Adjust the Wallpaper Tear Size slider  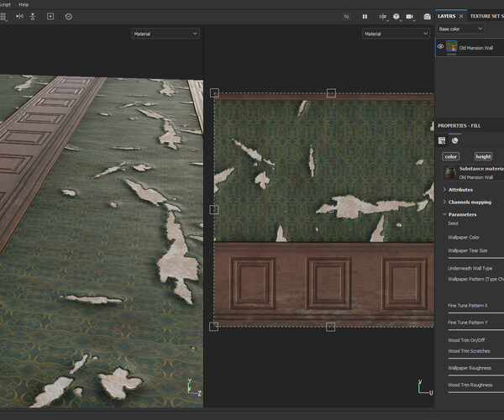(x=476, y=258)
